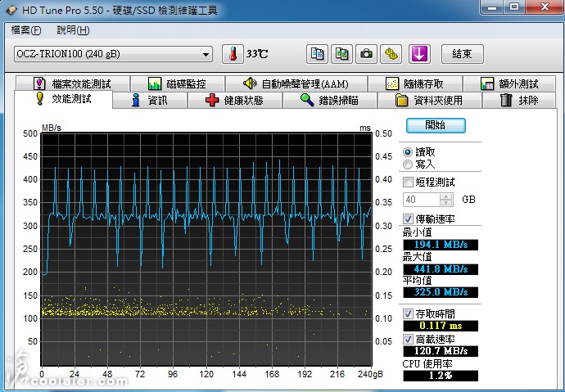This screenshot has width=565, height=392.
Task: Click the 33℃ temperature reading
Action: pos(257,54)
